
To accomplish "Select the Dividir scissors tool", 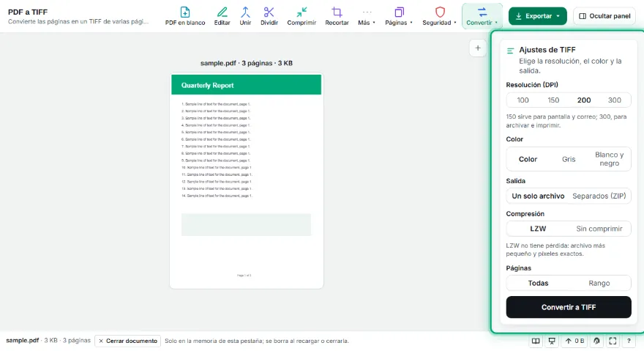I will [x=269, y=16].
